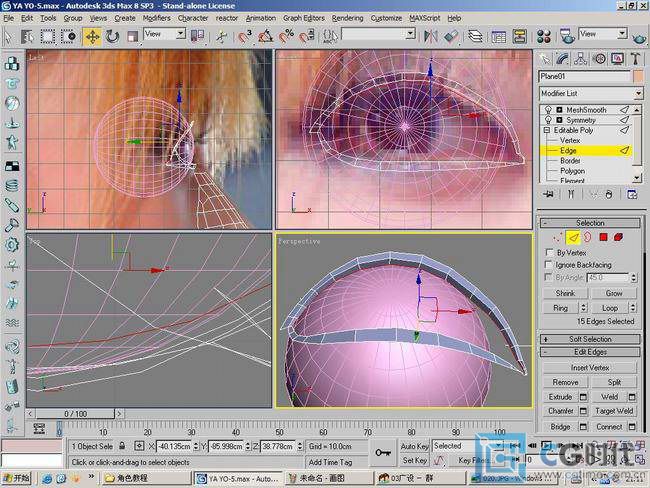
Task: Toggle the Percent Snap icon
Action: [286, 37]
